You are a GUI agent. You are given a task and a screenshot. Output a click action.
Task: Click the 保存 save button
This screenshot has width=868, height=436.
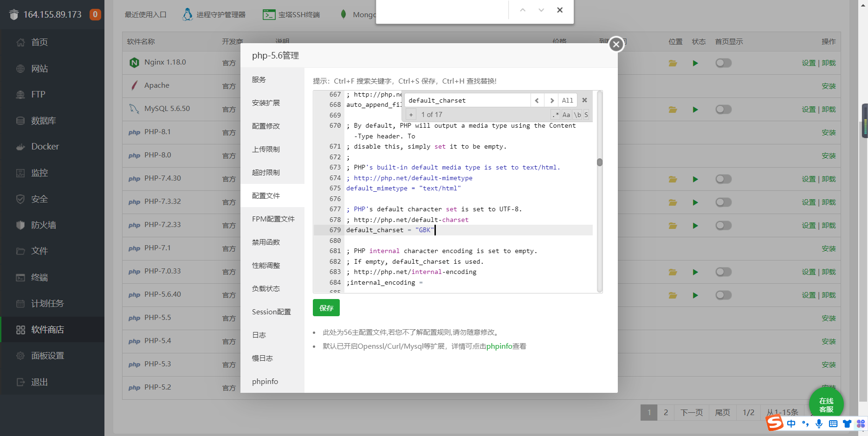click(x=326, y=307)
